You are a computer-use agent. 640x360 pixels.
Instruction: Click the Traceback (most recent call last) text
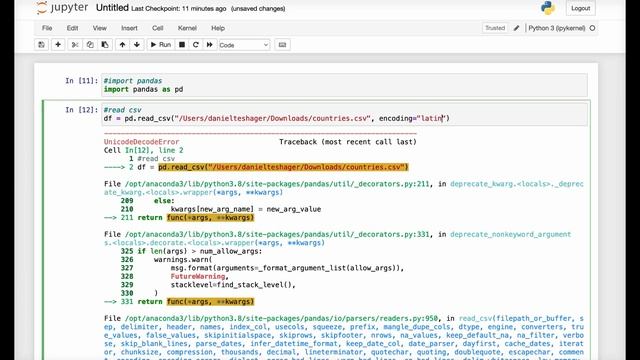tap(348, 142)
